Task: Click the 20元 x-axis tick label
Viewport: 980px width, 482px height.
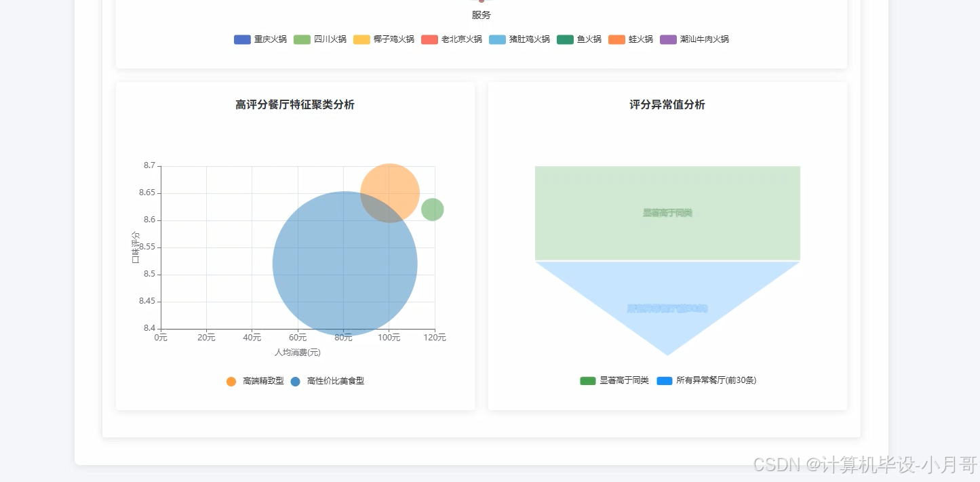Action: (206, 338)
